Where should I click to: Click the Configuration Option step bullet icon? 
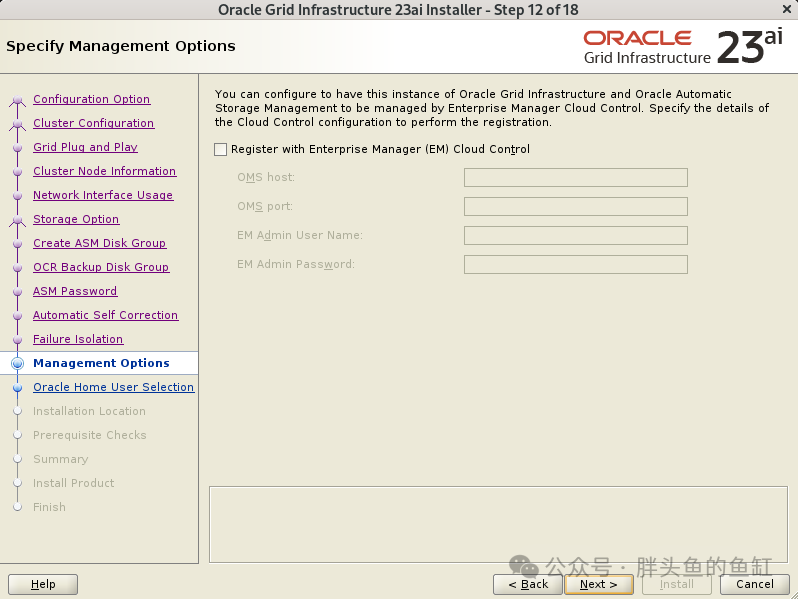tap(17, 100)
